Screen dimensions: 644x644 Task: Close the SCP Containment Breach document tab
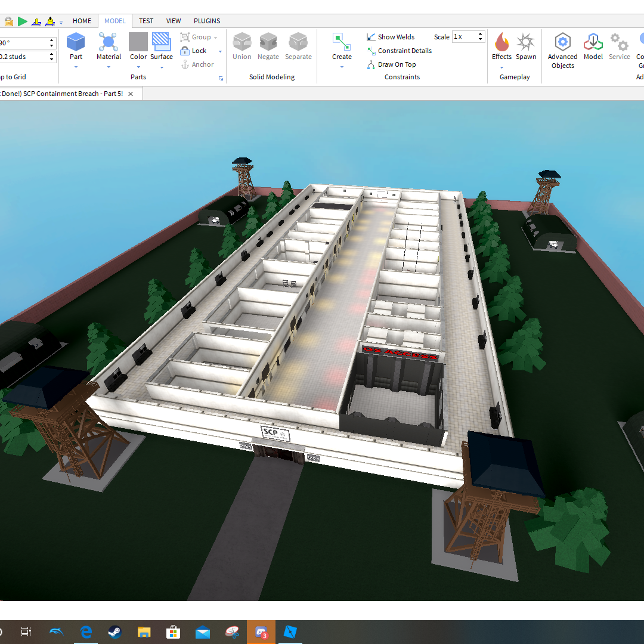click(x=131, y=94)
